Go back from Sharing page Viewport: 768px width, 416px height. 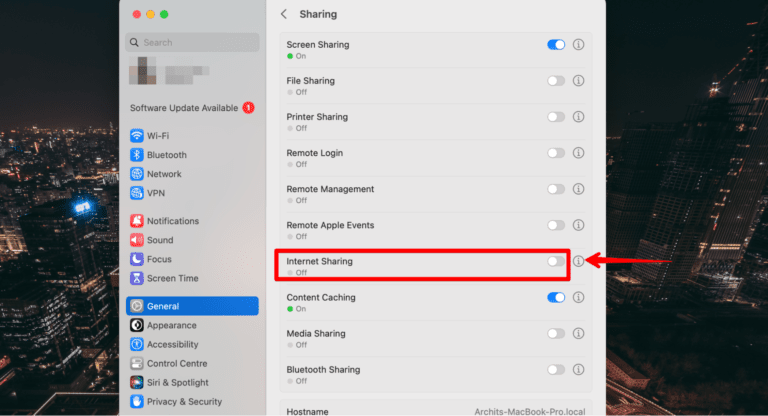click(x=284, y=14)
